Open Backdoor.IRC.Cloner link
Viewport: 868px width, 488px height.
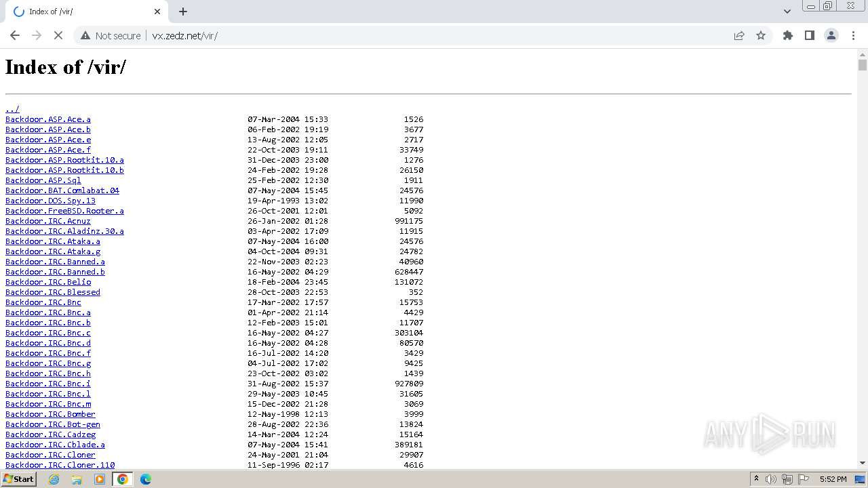pyautogui.click(x=50, y=455)
